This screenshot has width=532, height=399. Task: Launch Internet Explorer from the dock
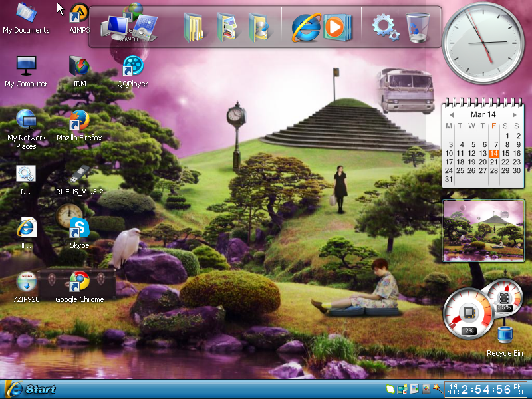click(306, 27)
